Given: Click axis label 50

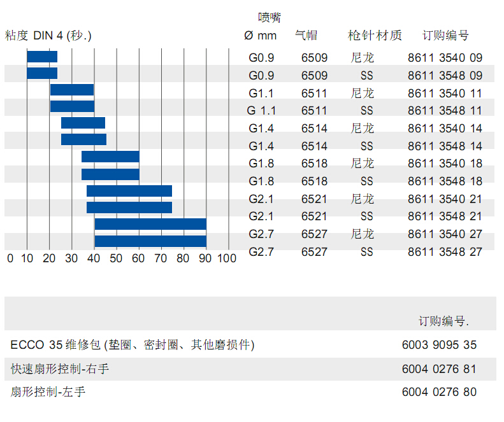Looking at the screenshot, I should point(116,258).
